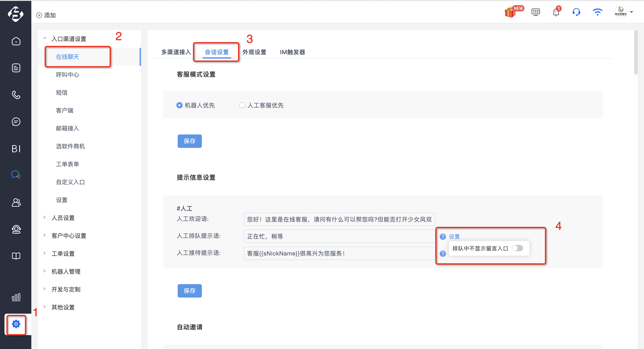Click the bar chart statistics icon
The image size is (644, 349).
(x=16, y=297)
